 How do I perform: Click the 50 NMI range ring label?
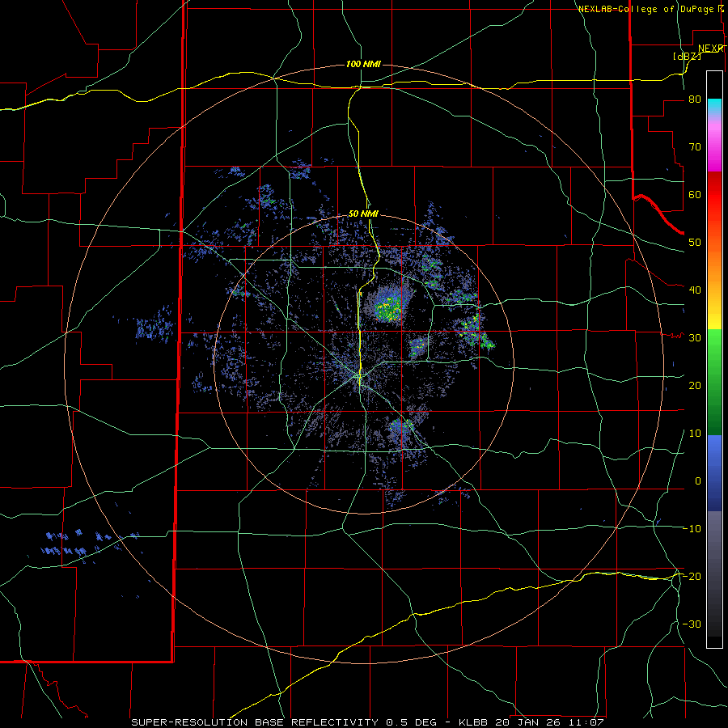pyautogui.click(x=363, y=214)
